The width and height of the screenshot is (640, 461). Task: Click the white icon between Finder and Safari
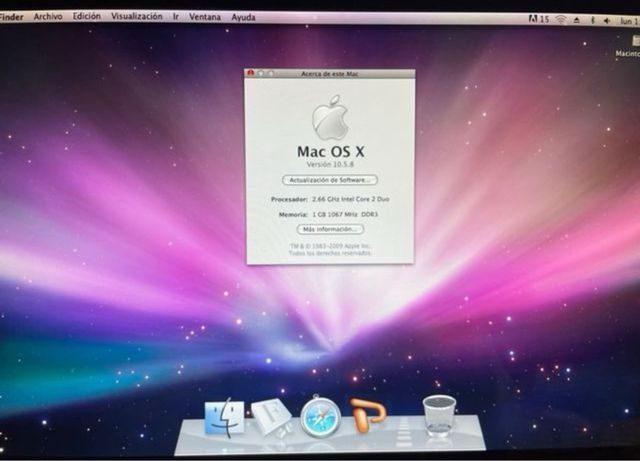(271, 418)
